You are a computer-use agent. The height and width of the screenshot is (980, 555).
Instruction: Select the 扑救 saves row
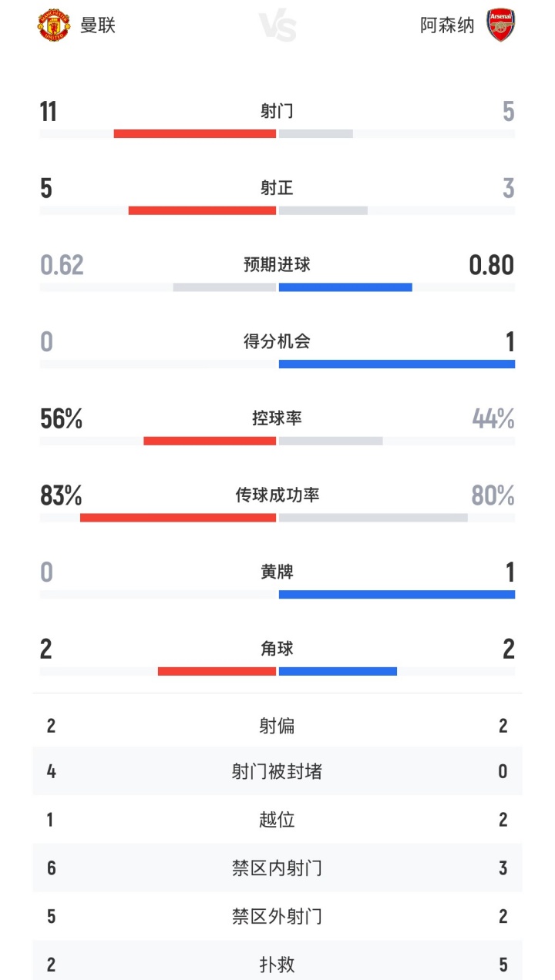[277, 963]
